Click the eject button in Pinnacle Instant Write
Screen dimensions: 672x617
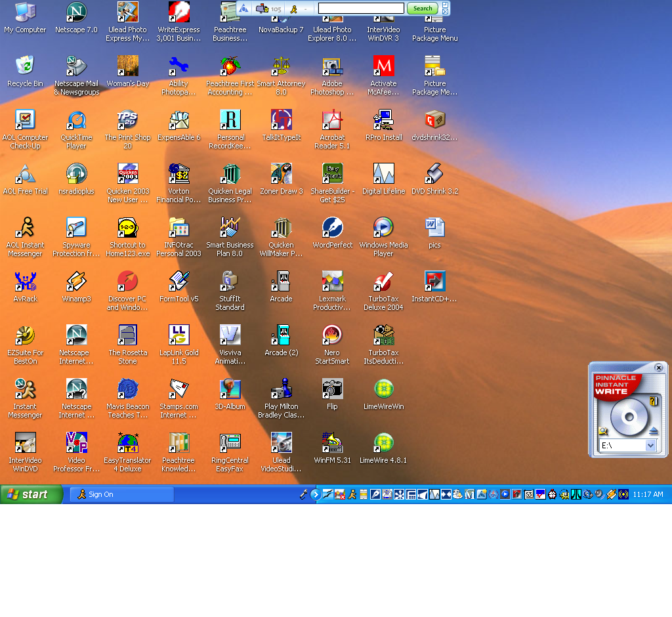(653, 431)
